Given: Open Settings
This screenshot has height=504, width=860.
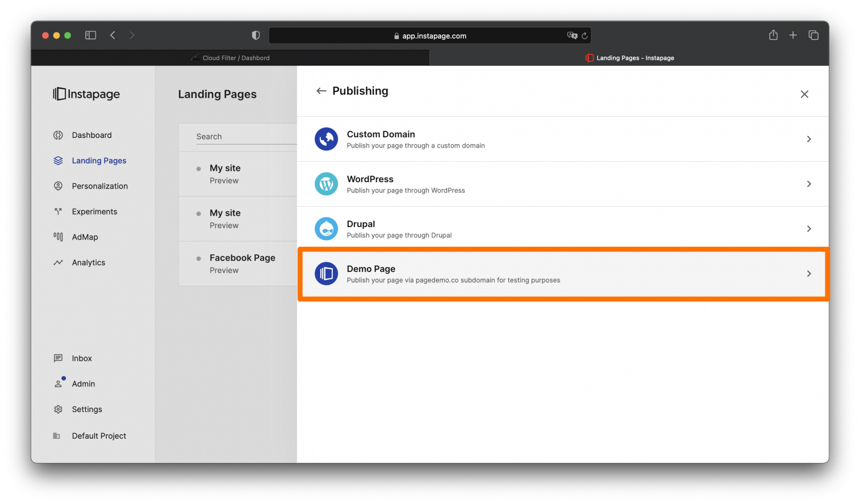Looking at the screenshot, I should [x=87, y=409].
